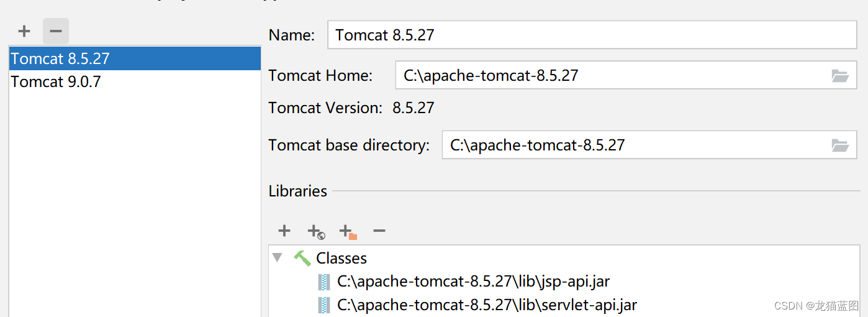Add library directory folder-plus icon
868x317 pixels.
tap(348, 232)
